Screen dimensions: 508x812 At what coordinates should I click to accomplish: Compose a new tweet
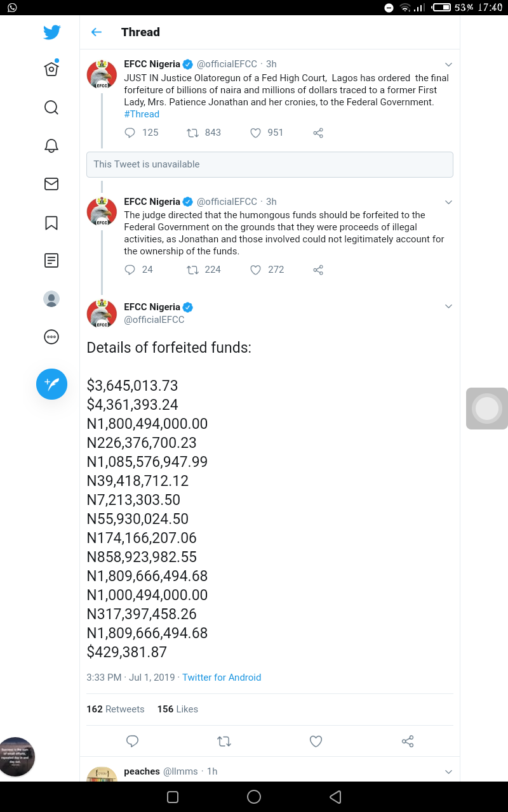(x=51, y=384)
